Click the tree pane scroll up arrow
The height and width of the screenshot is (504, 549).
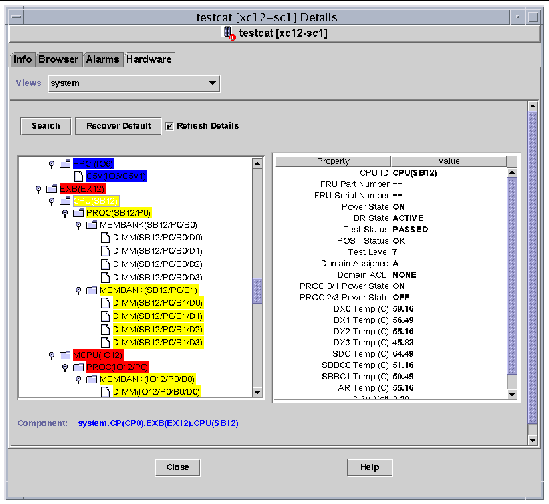tap(257, 164)
